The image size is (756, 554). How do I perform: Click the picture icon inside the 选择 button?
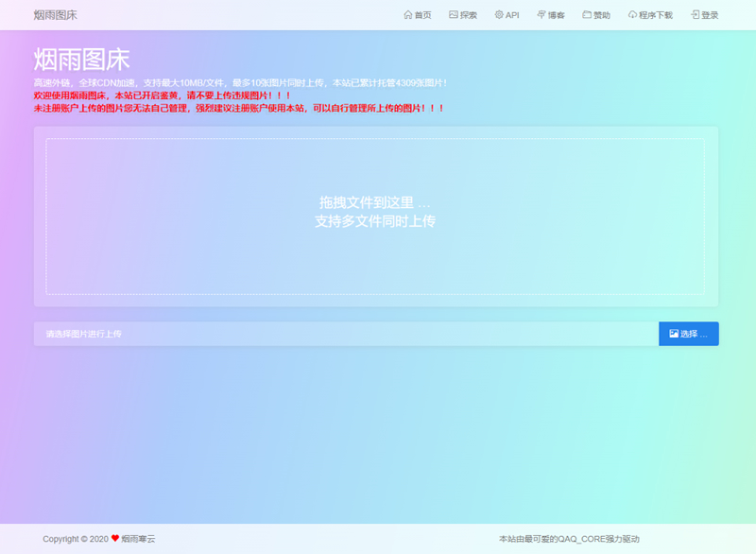pyautogui.click(x=675, y=334)
